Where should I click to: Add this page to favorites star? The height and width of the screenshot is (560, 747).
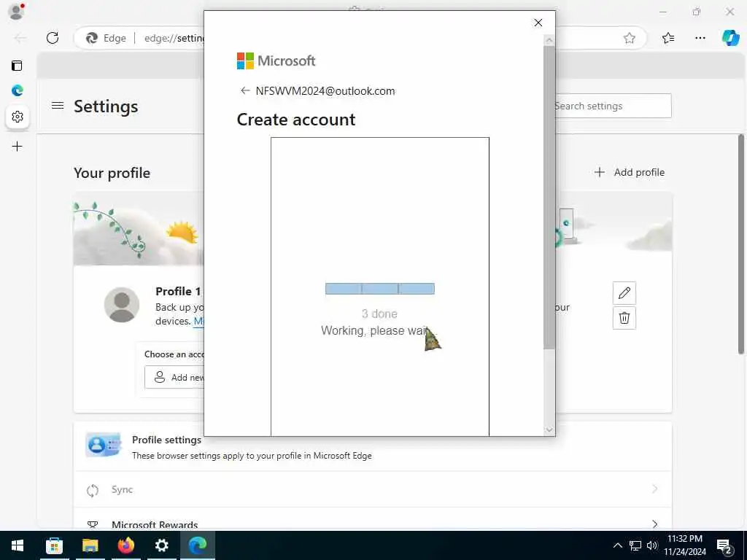(630, 38)
